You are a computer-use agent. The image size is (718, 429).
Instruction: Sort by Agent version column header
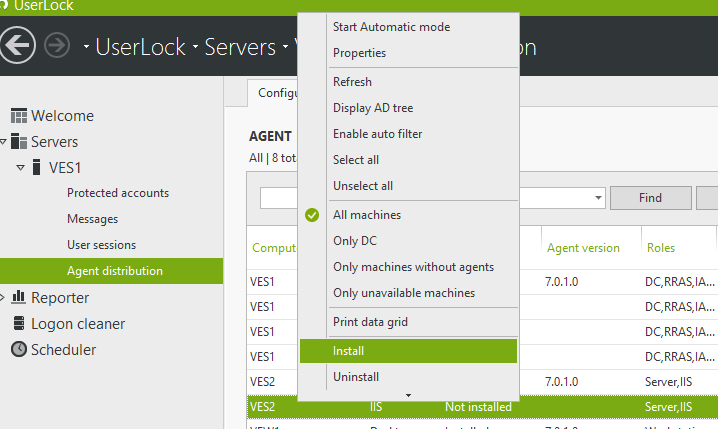tap(583, 248)
